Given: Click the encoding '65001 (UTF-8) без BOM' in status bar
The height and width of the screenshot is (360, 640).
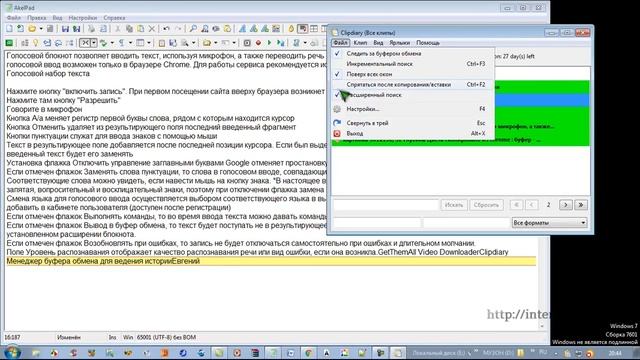Looking at the screenshot, I should coord(166,338).
